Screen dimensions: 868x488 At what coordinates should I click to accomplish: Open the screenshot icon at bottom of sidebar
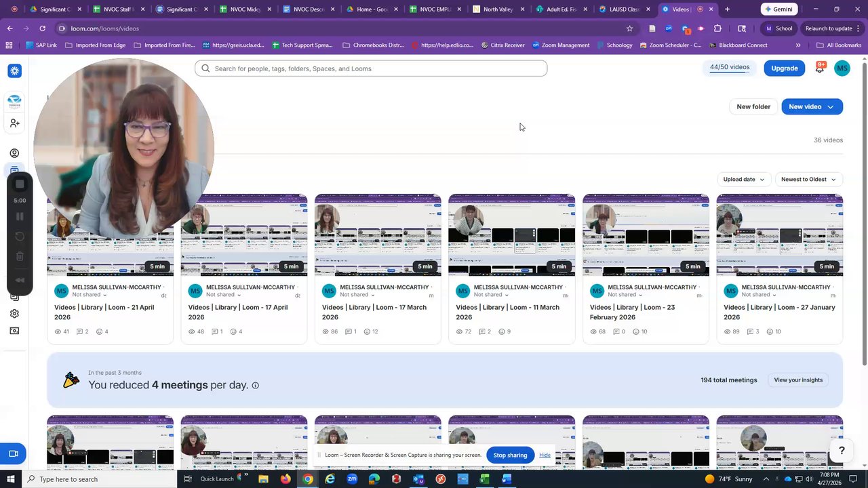(14, 331)
